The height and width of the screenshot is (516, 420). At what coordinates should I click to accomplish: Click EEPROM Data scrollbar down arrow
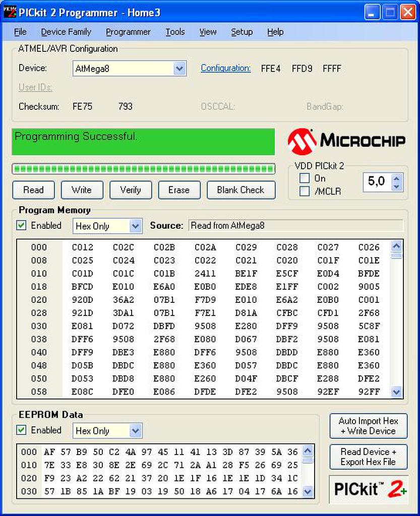pyautogui.click(x=308, y=492)
